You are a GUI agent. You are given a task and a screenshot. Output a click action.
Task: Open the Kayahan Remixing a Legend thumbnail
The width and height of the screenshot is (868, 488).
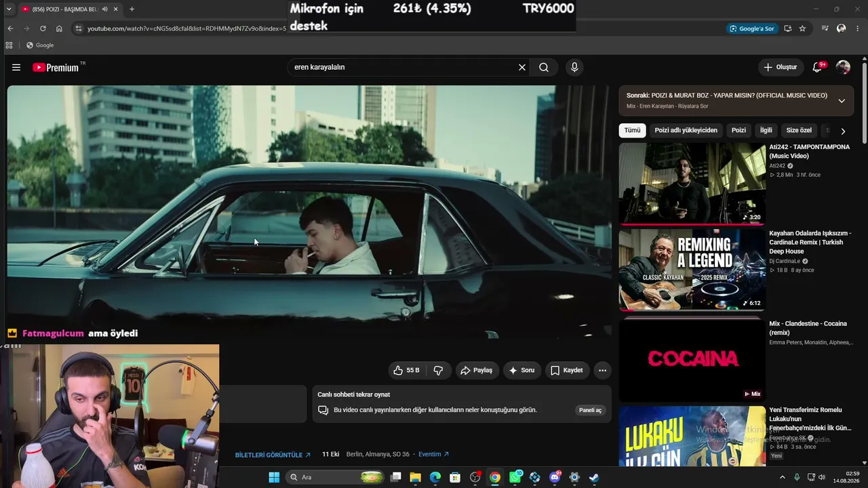click(692, 270)
